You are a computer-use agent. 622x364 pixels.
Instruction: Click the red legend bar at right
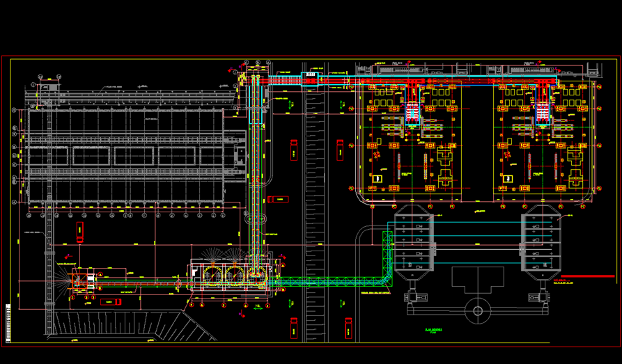(x=582, y=277)
